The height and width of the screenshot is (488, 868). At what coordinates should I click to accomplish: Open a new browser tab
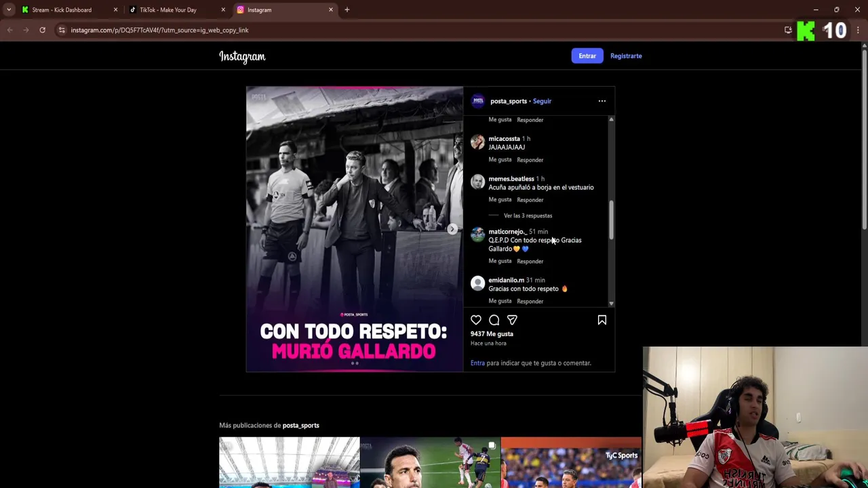347,9
